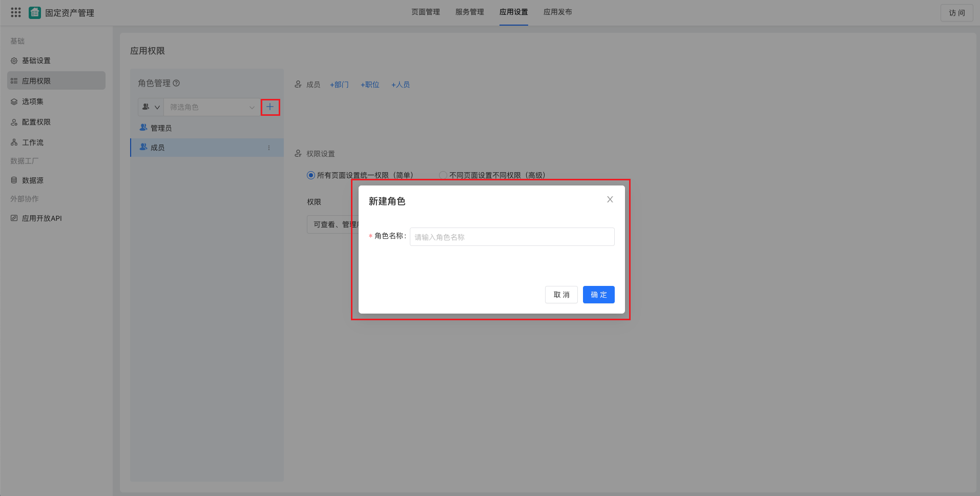Open 数据源 in the sidebar

tap(32, 180)
